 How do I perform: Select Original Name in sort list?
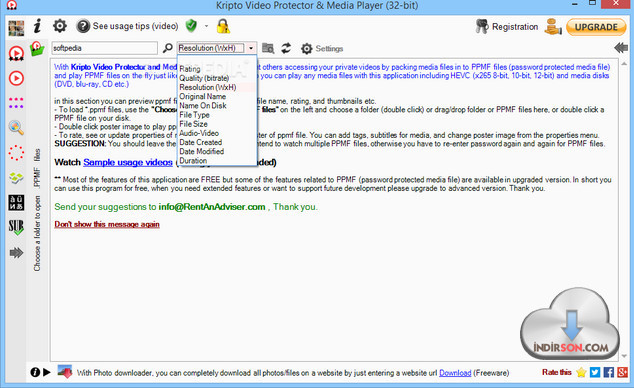(x=217, y=97)
